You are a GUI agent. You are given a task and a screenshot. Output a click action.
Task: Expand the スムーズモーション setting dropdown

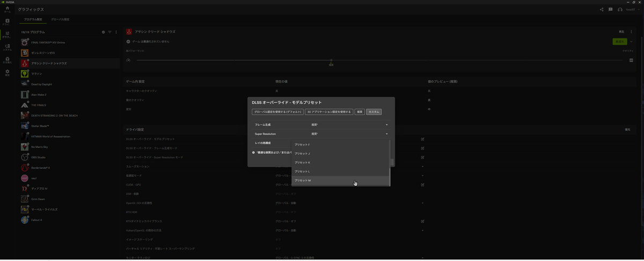coord(422,167)
